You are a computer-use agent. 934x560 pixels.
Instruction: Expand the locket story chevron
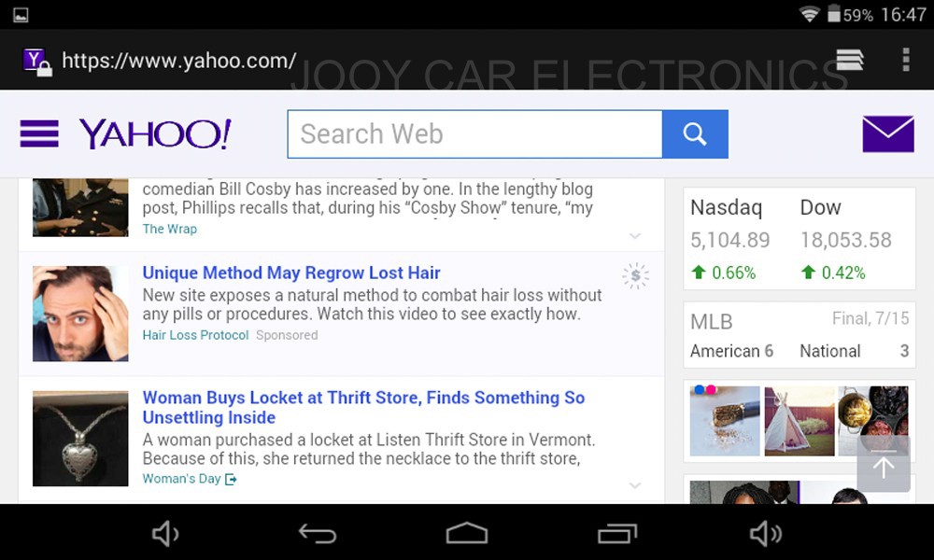635,485
